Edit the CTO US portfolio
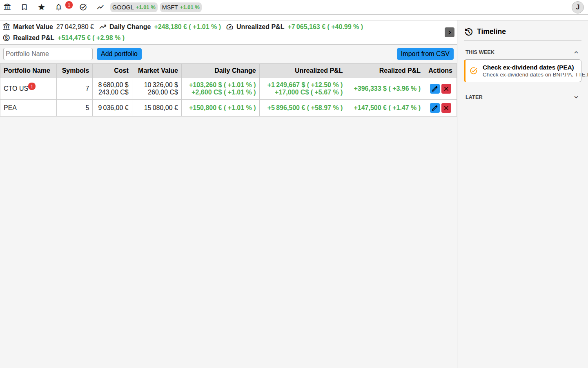This screenshot has width=588, height=368. click(435, 89)
